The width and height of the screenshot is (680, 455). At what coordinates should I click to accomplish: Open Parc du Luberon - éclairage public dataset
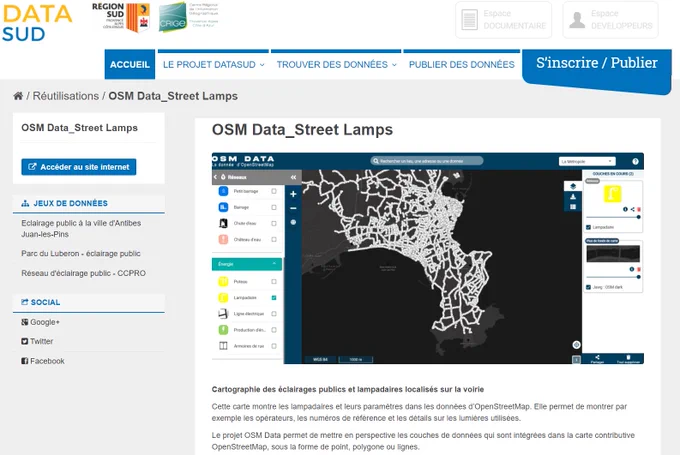[81, 253]
